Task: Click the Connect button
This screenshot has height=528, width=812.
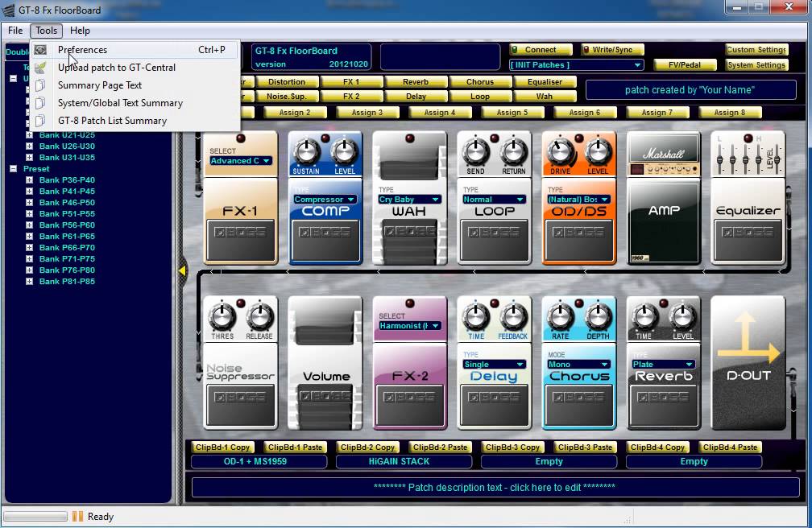Action: 541,50
